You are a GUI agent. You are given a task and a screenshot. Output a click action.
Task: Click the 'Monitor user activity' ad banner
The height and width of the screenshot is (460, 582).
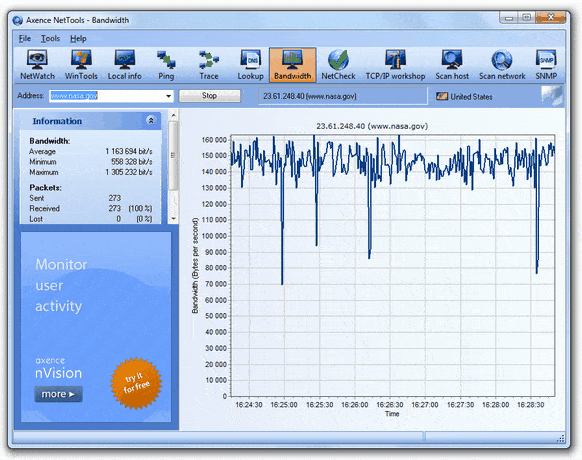pos(96,327)
